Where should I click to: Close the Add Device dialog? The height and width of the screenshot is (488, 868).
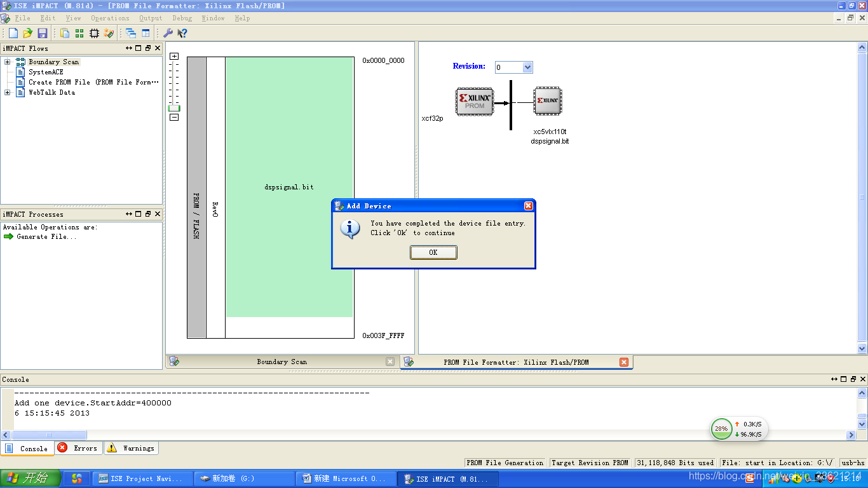(x=528, y=206)
